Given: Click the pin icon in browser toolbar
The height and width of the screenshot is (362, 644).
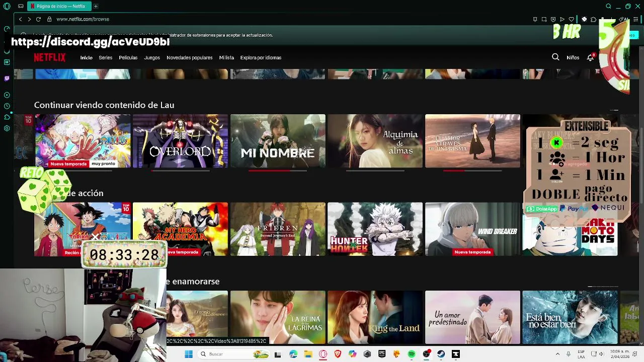Looking at the screenshot, I should 535,19.
